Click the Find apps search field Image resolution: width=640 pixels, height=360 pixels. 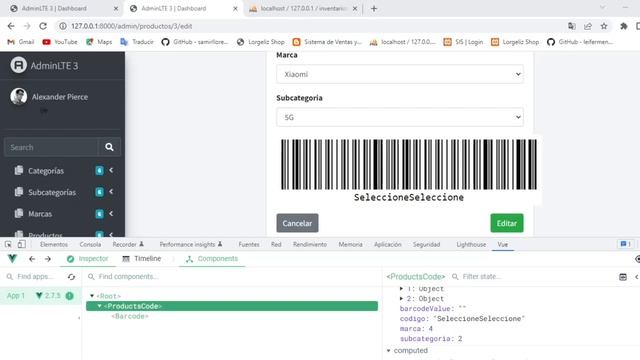click(x=35, y=277)
